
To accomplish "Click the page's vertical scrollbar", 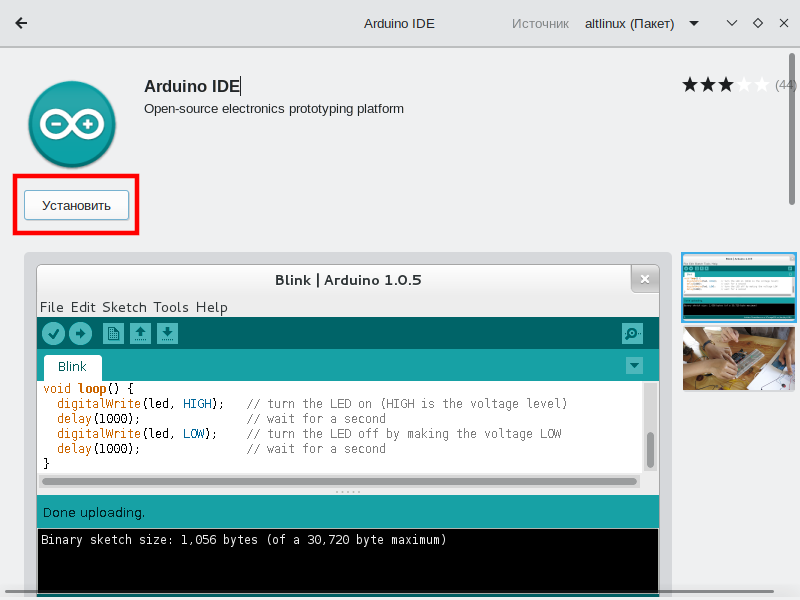I will [x=792, y=129].
